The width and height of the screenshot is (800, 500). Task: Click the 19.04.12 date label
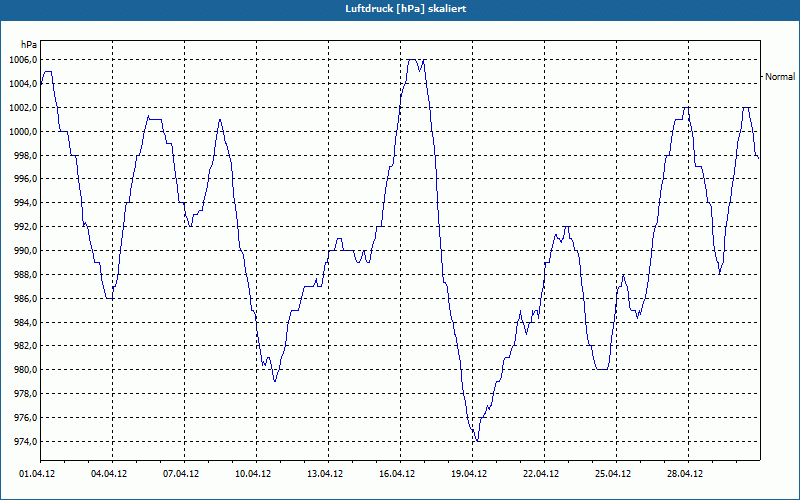(x=469, y=474)
